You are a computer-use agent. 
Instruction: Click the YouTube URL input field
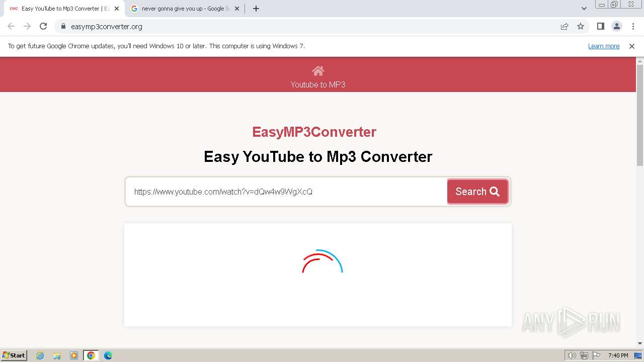286,192
